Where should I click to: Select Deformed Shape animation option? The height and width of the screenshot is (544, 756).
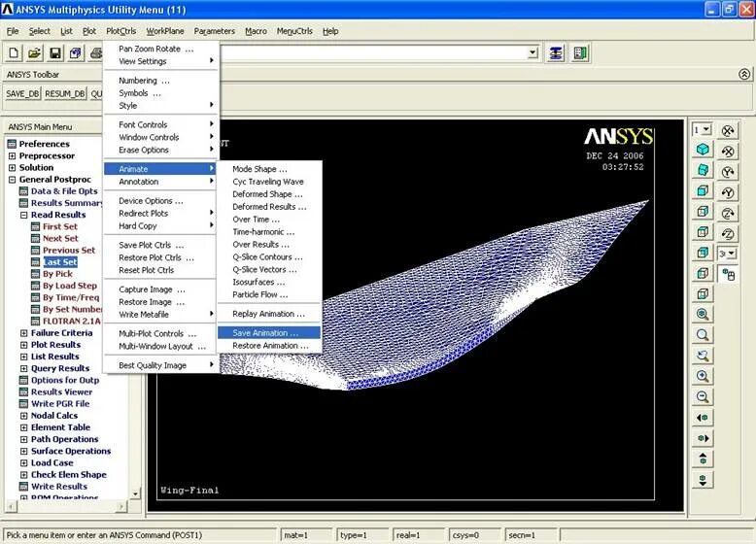coord(269,194)
